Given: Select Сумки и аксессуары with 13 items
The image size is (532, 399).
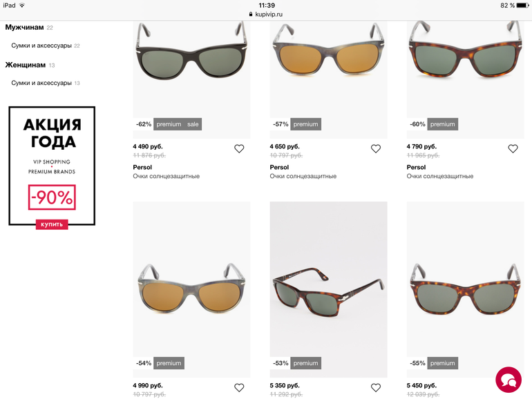Looking at the screenshot, I should 41,83.
